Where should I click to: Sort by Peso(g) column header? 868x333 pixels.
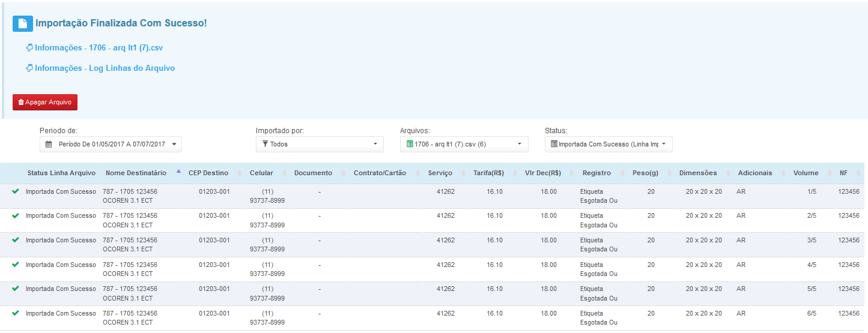(x=646, y=173)
